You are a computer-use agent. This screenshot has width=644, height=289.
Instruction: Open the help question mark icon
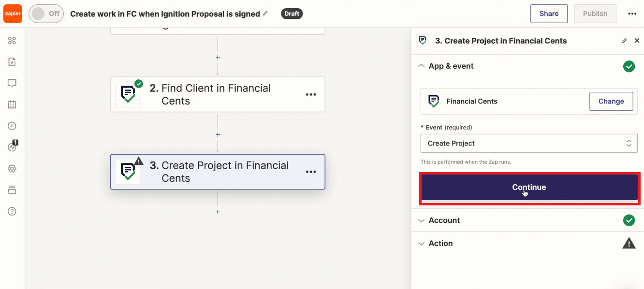(x=12, y=211)
